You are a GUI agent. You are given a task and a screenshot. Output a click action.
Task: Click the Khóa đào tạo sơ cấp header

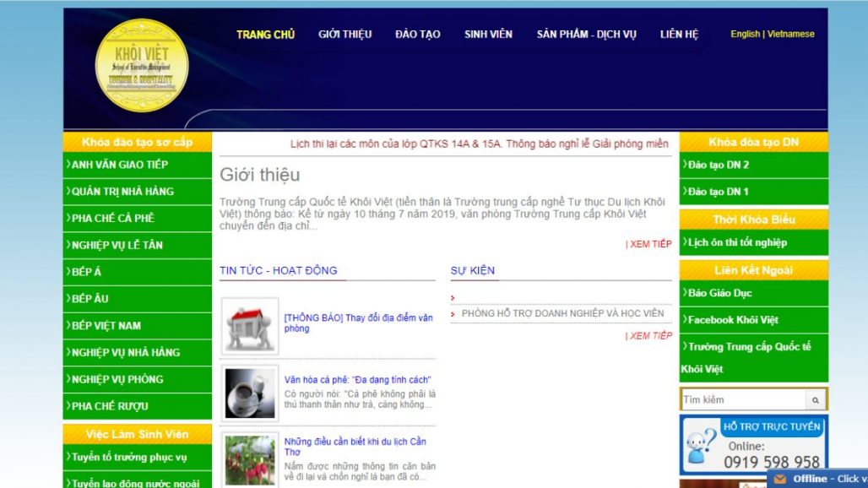138,142
